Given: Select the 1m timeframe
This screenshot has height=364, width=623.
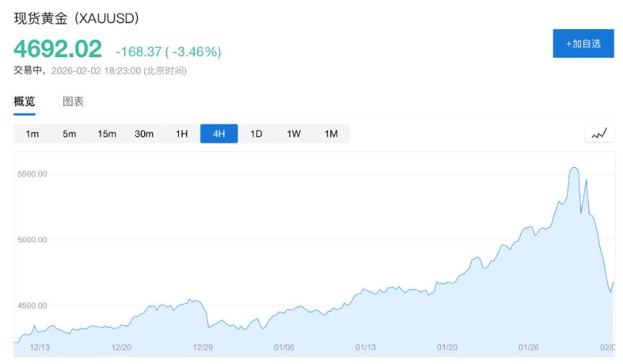Looking at the screenshot, I should click(32, 134).
